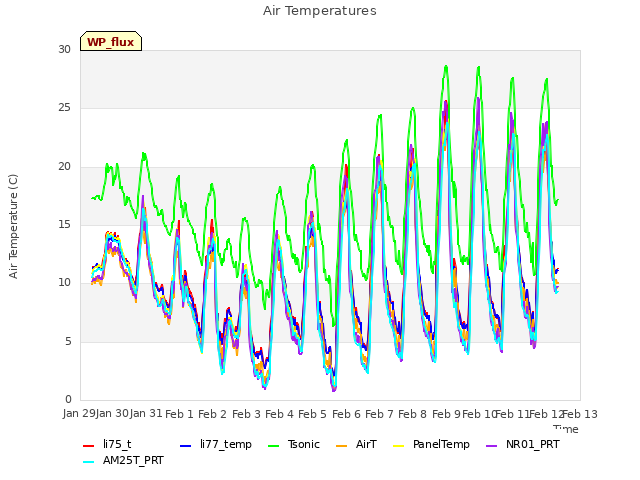The image size is (640, 480).
Task: Click the purple NR01_PRT legend swatch
Action: pos(492,445)
